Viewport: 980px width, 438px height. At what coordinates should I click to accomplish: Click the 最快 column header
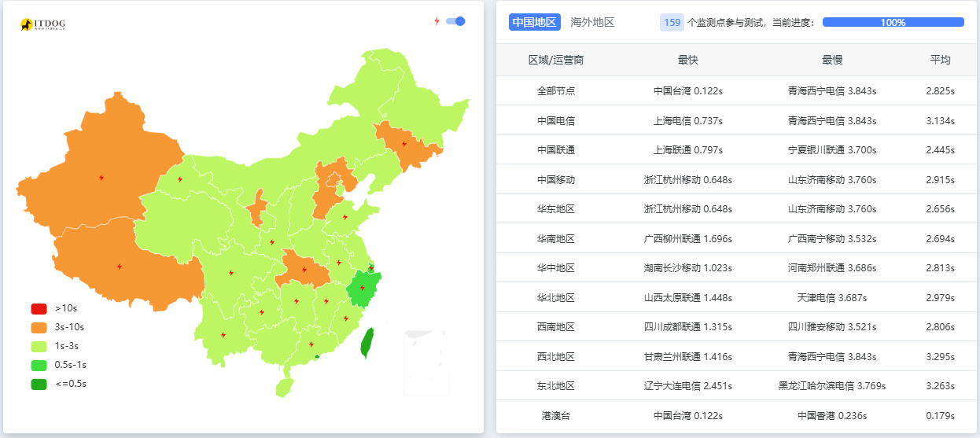click(x=687, y=60)
